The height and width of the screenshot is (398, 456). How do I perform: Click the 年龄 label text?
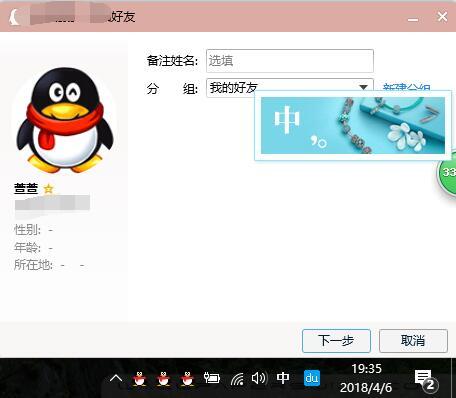pyautogui.click(x=27, y=248)
